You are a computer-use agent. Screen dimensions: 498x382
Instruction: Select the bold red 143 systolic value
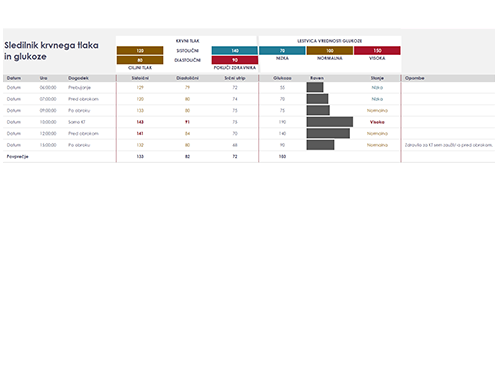140,122
